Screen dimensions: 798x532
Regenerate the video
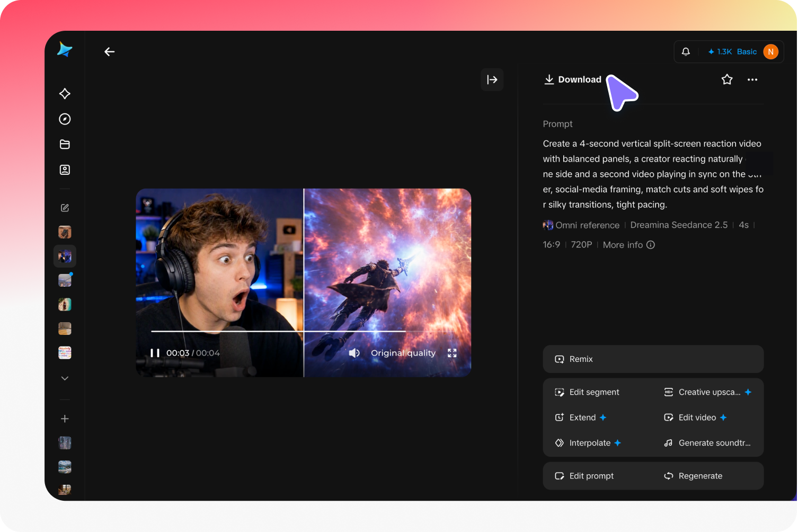coord(693,476)
